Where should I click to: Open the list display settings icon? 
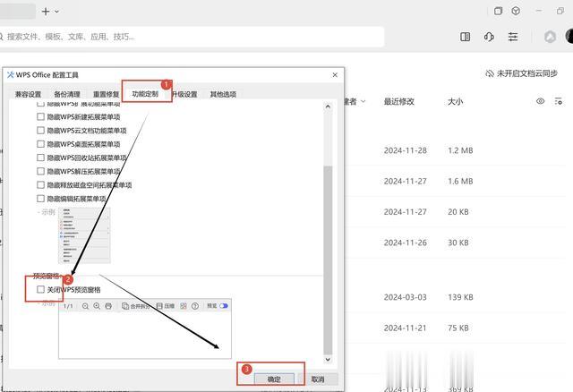coord(559,101)
